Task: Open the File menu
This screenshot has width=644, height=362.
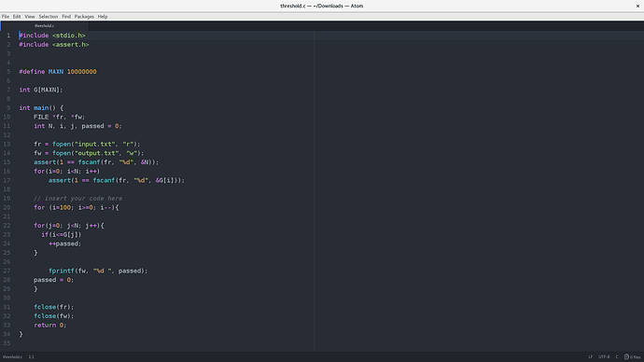Action: coord(6,17)
